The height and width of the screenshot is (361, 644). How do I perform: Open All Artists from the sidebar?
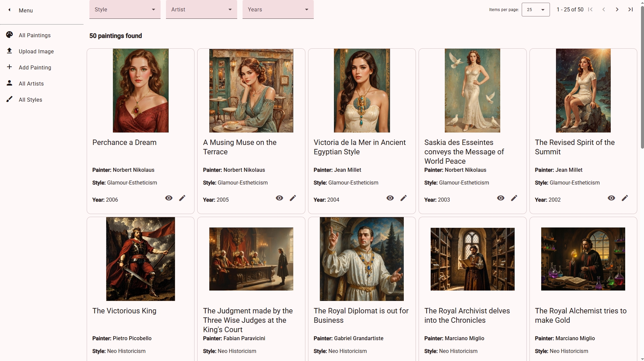[31, 84]
